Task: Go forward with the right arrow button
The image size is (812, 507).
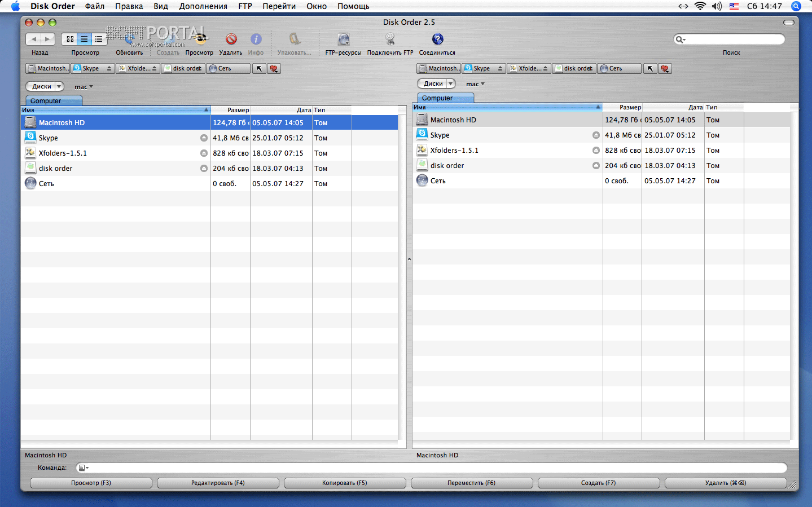Action: click(47, 39)
